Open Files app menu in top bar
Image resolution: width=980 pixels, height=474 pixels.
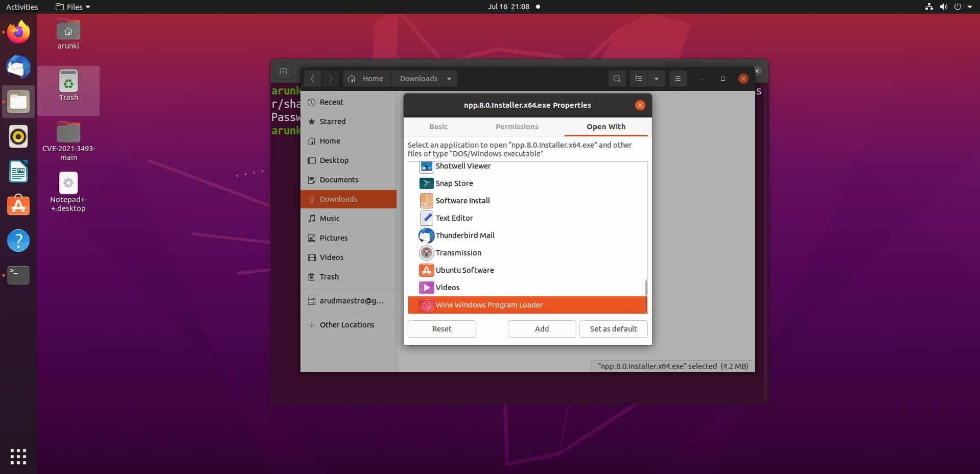point(73,7)
